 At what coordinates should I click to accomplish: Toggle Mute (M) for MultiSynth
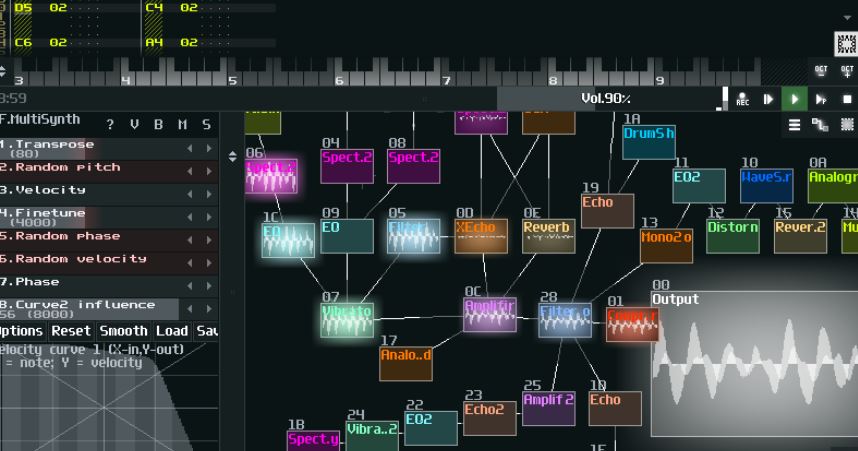pos(182,125)
